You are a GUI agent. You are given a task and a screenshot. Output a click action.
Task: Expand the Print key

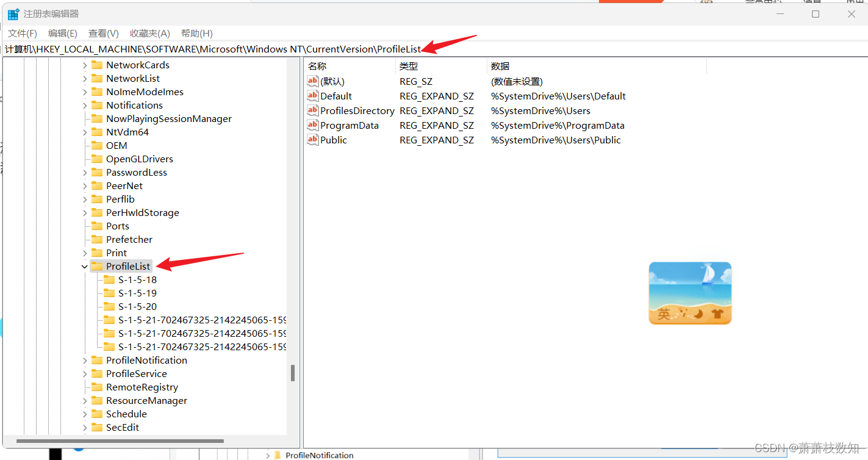(x=85, y=253)
